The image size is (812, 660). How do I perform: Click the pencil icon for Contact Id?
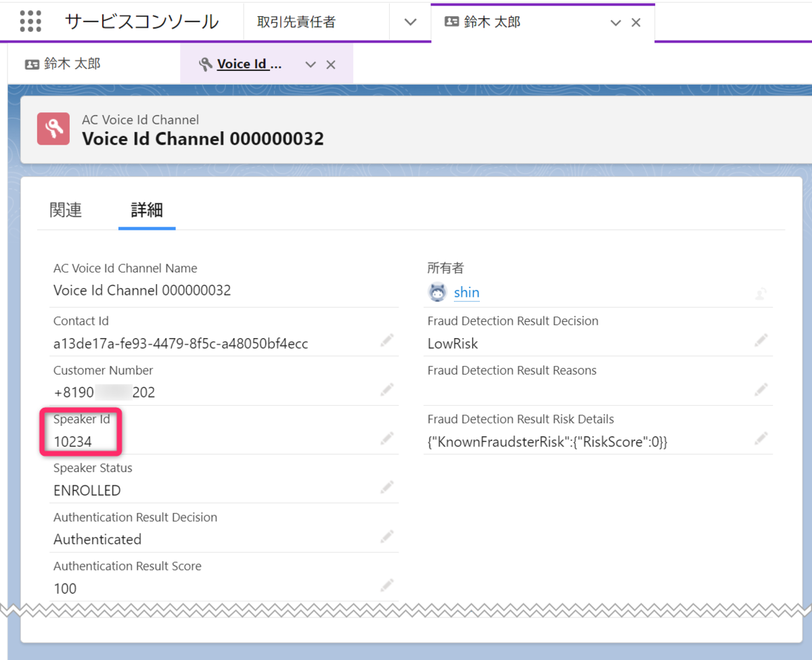point(386,339)
